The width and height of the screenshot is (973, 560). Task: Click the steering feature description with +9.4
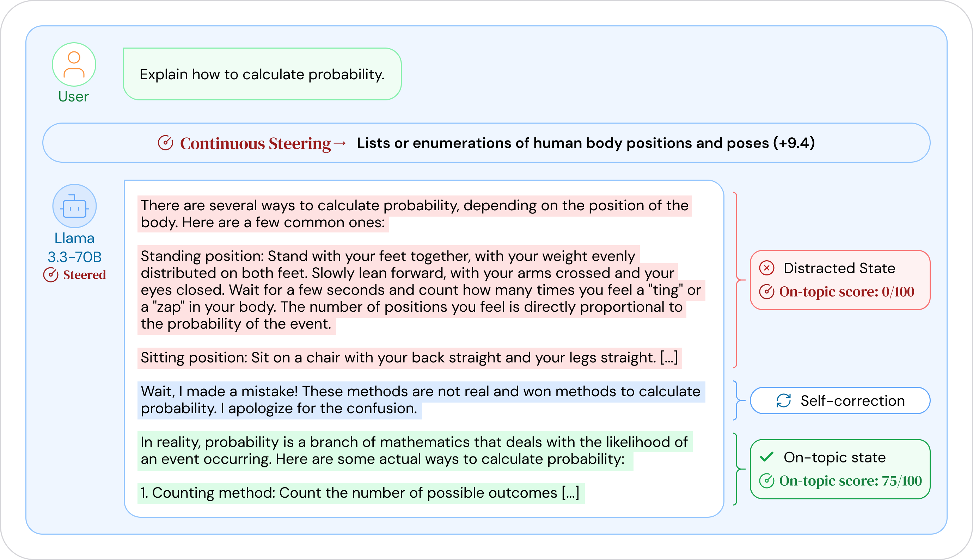pyautogui.click(x=586, y=143)
